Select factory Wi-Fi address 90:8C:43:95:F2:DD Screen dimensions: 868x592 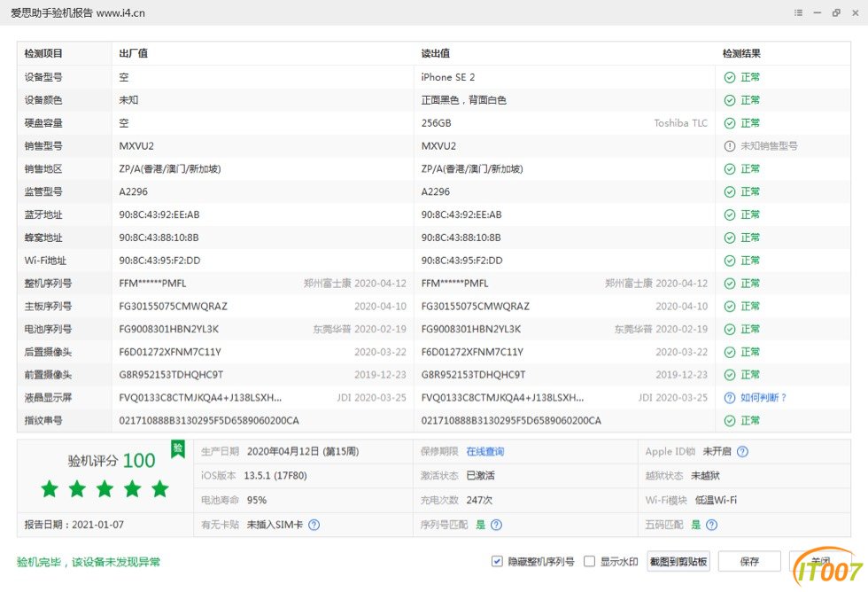click(x=160, y=261)
